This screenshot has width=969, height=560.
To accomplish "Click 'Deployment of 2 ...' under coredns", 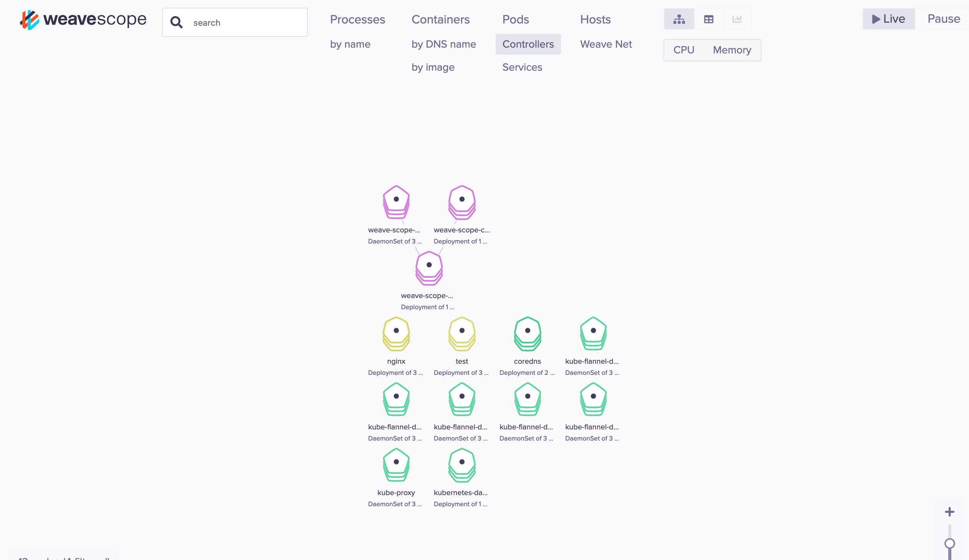I will click(527, 373).
